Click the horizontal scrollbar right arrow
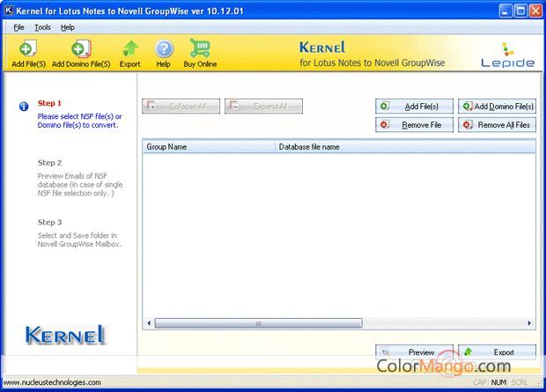 click(x=529, y=323)
